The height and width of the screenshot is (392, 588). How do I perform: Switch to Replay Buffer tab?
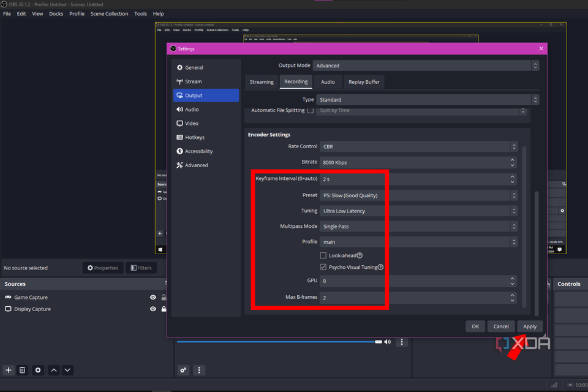click(364, 82)
